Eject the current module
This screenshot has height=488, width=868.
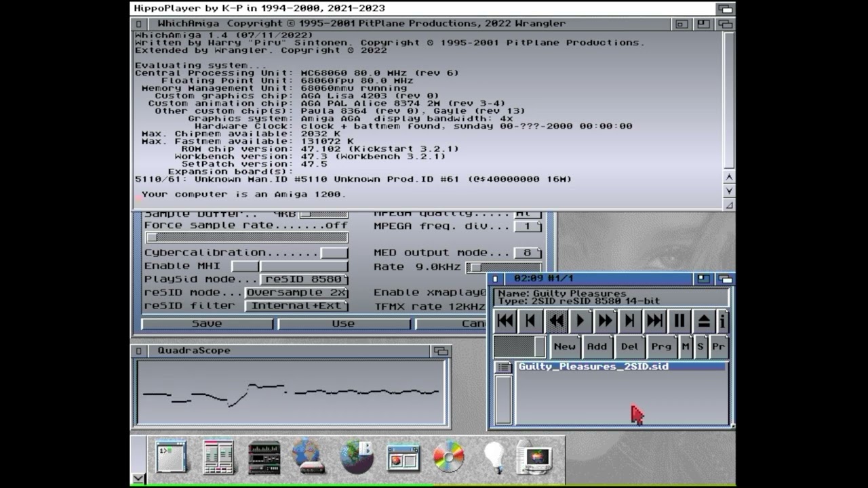tap(704, 321)
